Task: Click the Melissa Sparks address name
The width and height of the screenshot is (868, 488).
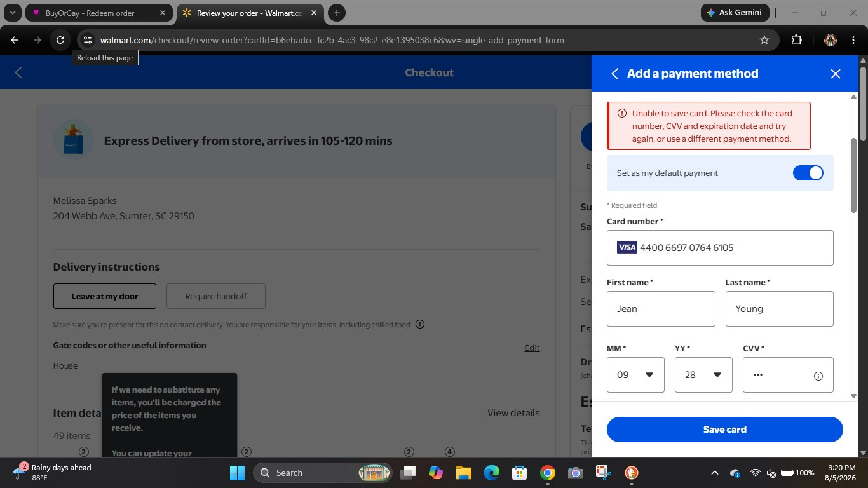Action: (x=85, y=201)
